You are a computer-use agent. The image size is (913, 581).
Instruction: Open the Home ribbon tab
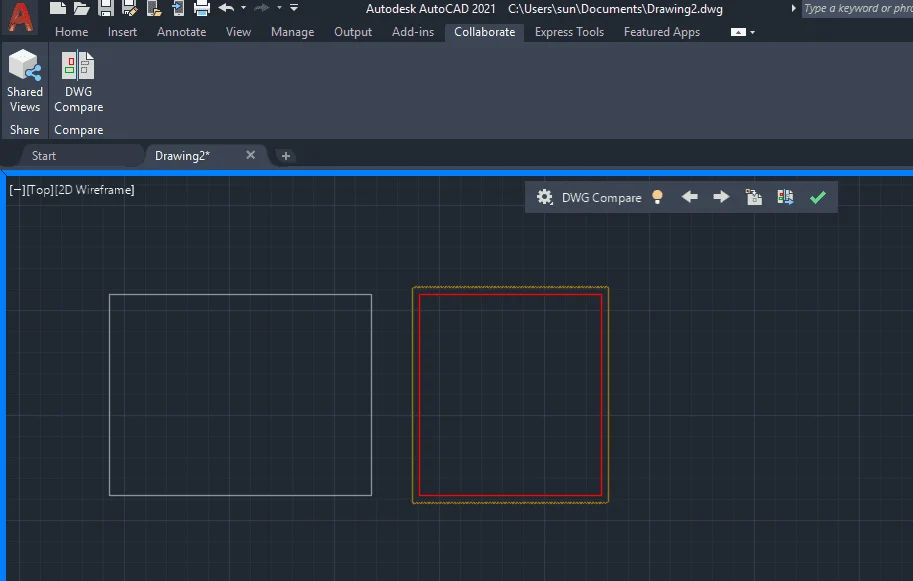click(x=72, y=32)
